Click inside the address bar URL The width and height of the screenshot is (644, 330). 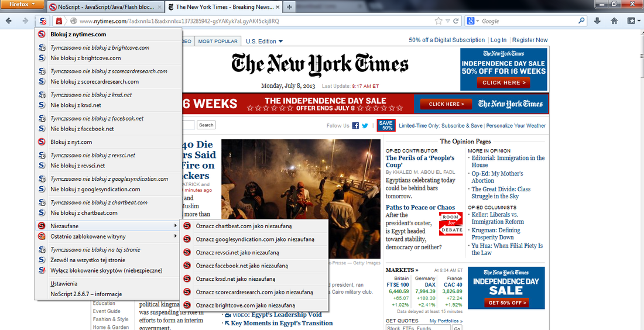(x=179, y=21)
